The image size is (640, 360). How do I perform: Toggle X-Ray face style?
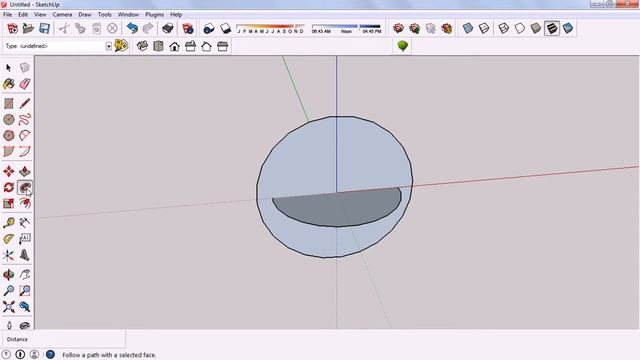pos(468,28)
